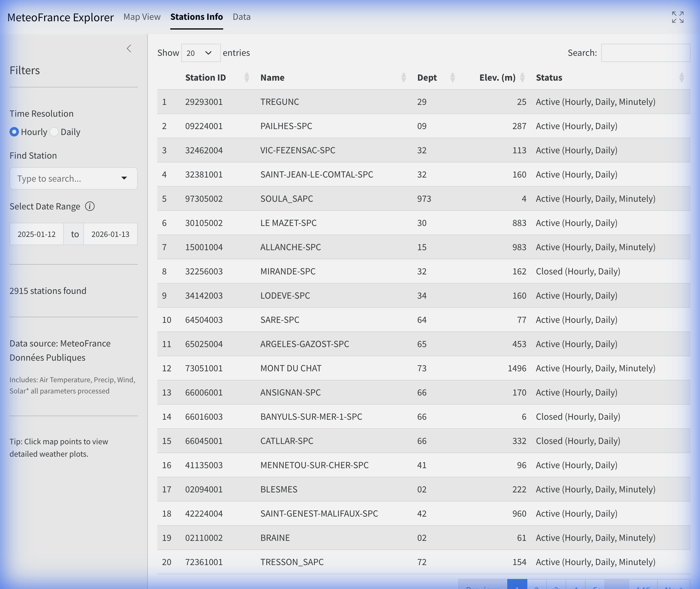Click the MeteoFrance Explorer title link

(x=61, y=17)
